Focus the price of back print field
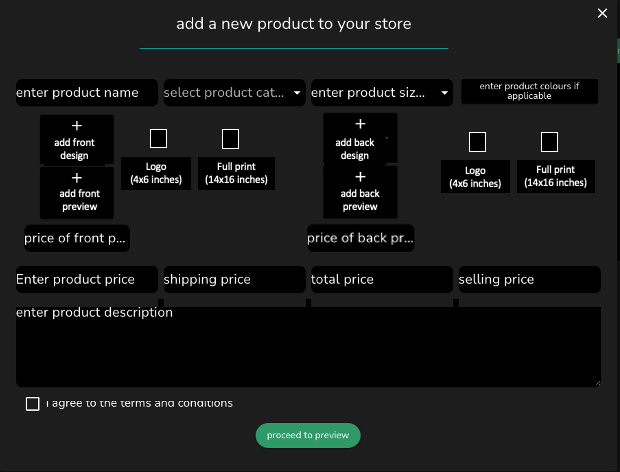 pos(360,238)
